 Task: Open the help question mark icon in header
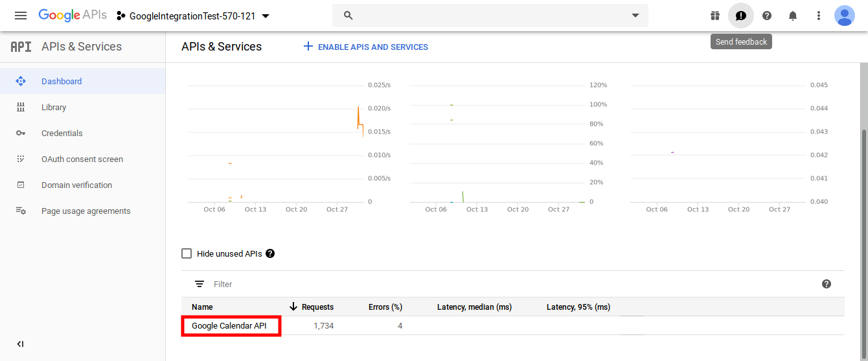(x=767, y=16)
